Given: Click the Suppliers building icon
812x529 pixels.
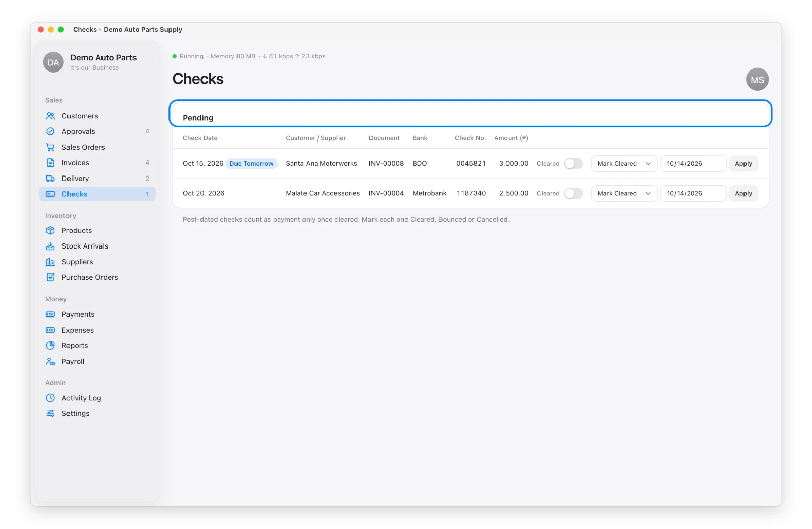Looking at the screenshot, I should click(x=50, y=262).
